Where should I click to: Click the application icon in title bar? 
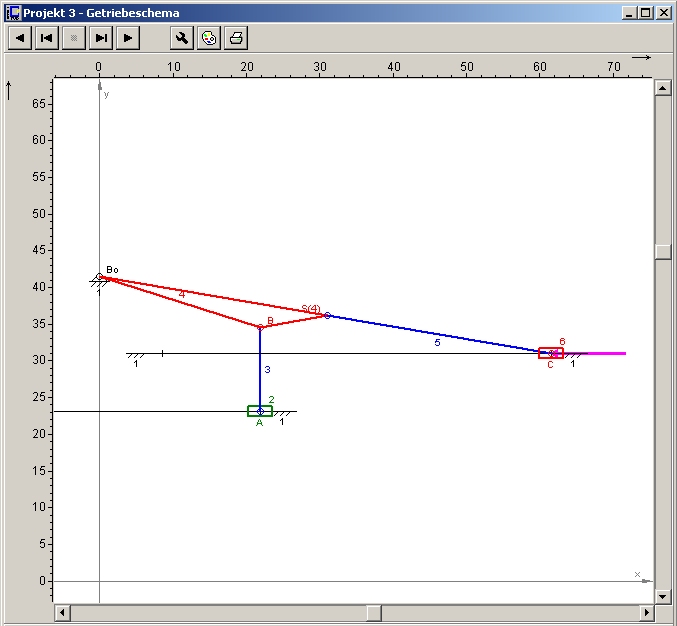13,13
